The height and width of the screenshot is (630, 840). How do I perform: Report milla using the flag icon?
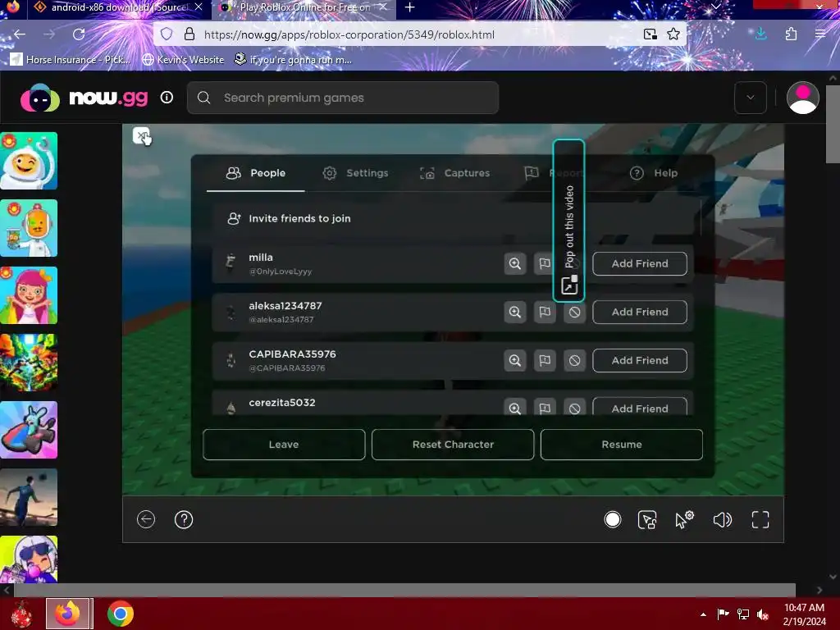(545, 263)
